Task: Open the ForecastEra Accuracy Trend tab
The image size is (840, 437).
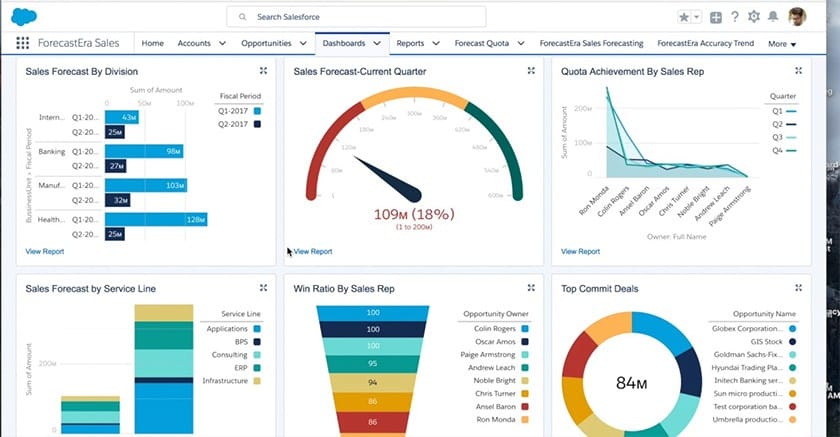Action: [706, 43]
